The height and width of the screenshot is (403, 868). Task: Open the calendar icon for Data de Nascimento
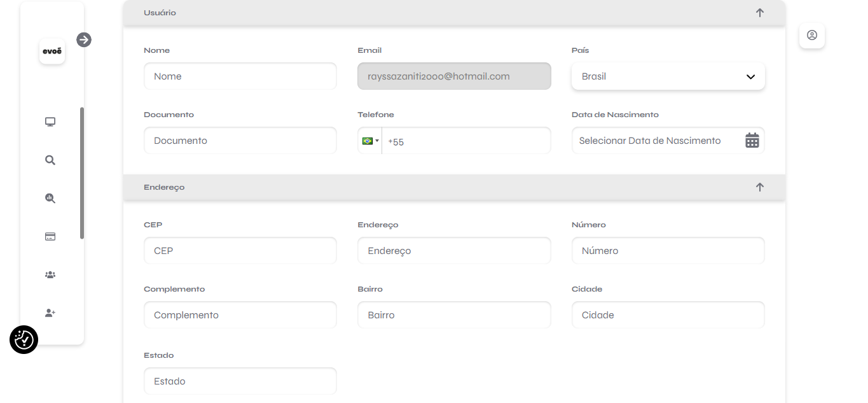(x=752, y=141)
